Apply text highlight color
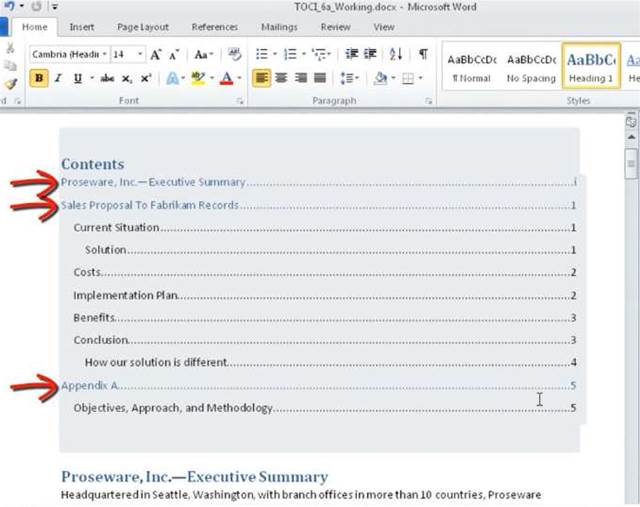The width and height of the screenshot is (640, 507). pyautogui.click(x=198, y=78)
